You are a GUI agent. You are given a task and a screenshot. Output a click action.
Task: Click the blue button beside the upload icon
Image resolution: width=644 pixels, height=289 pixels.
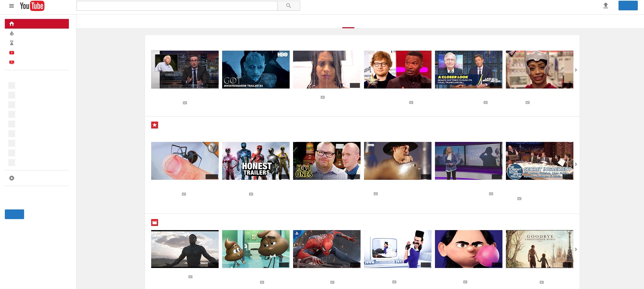(628, 6)
